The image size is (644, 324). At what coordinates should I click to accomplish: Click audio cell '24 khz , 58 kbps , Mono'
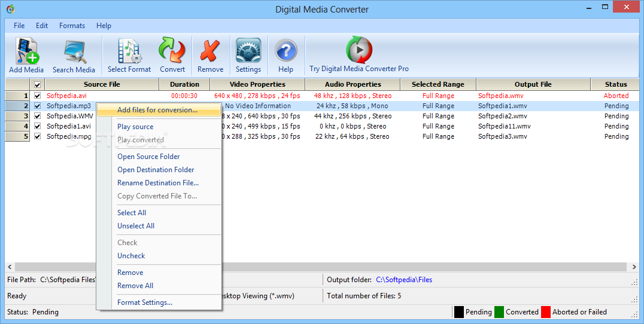353,106
